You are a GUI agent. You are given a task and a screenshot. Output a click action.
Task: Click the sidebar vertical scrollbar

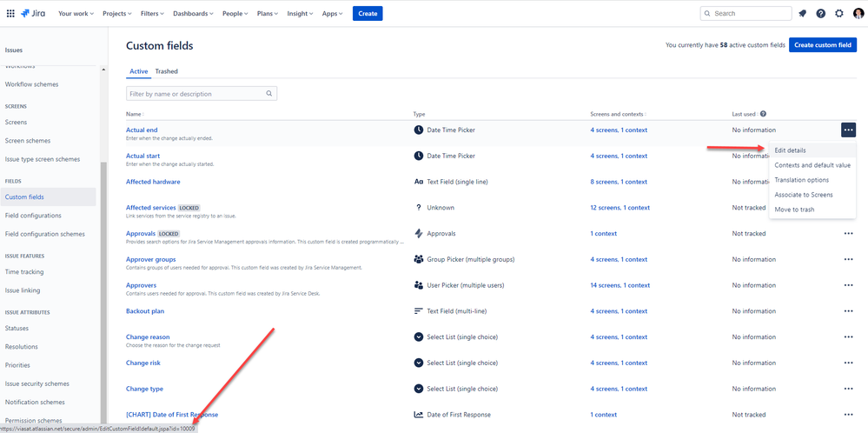pyautogui.click(x=103, y=294)
